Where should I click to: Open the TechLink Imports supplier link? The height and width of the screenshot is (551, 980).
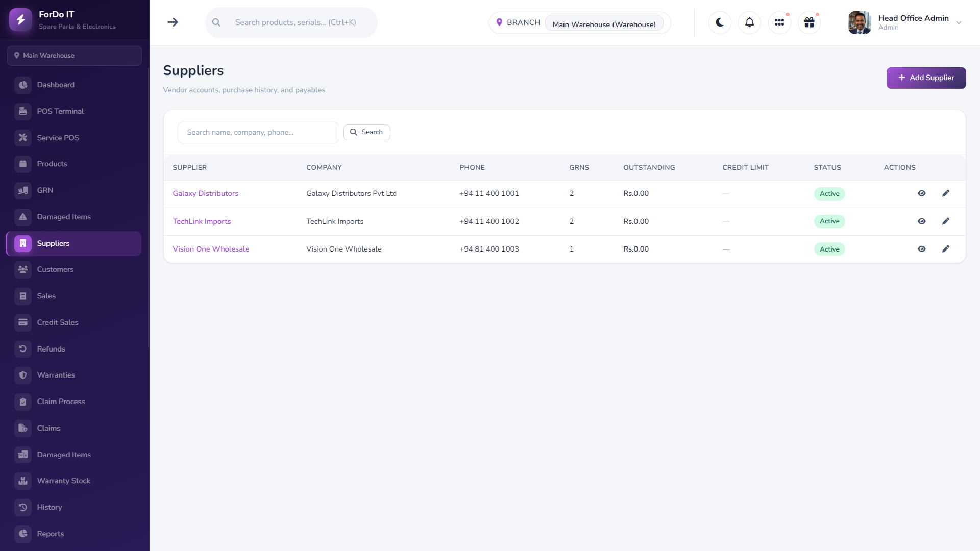click(x=202, y=221)
